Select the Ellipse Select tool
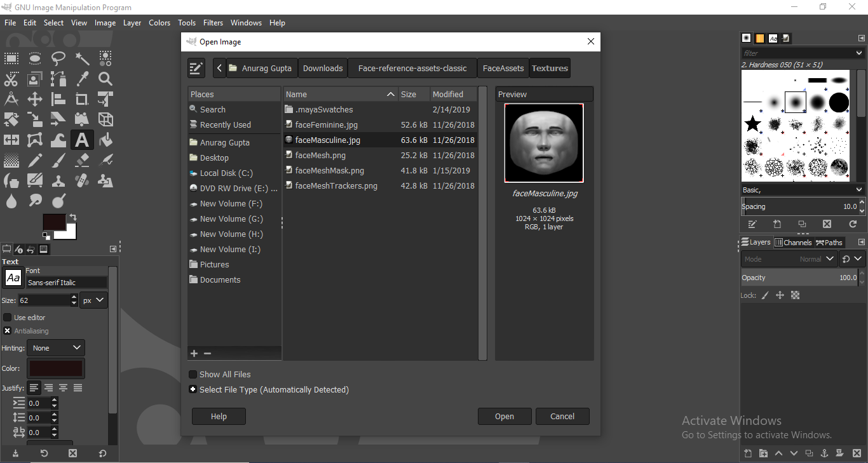The height and width of the screenshot is (463, 868). coord(35,59)
